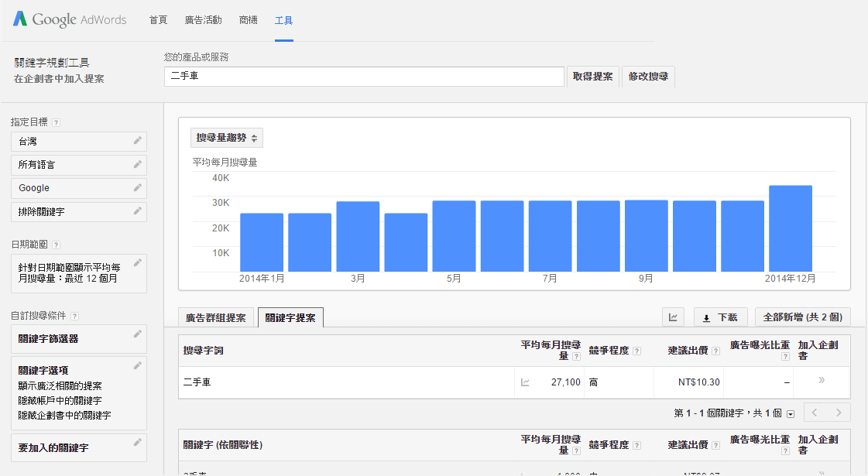Click the pencil icon for 關鍵字篩選器
868x476 pixels.
point(138,334)
